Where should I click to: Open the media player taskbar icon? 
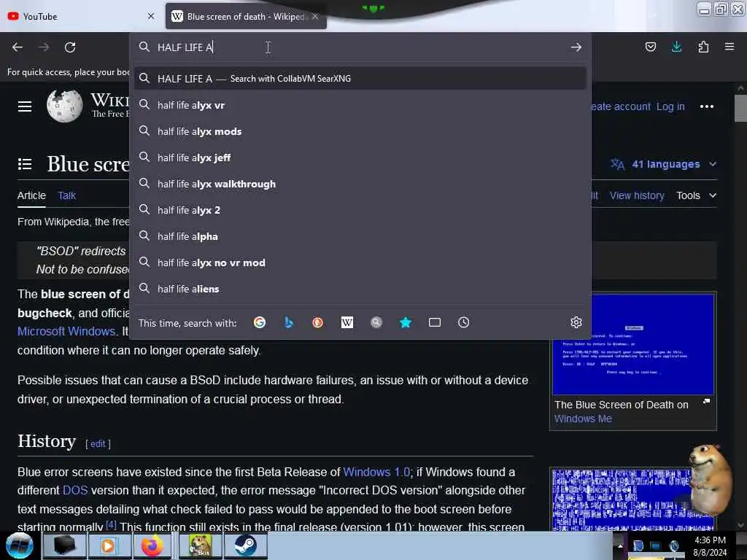108,545
